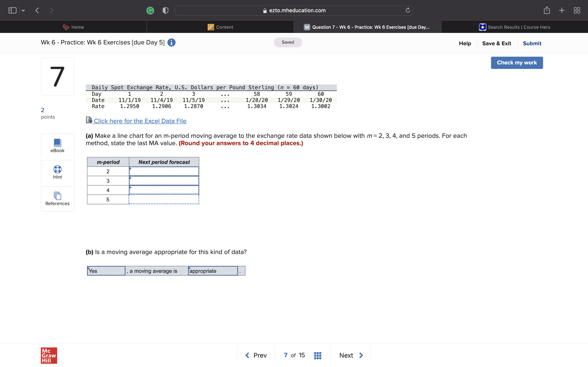Click the info icon beside the exercise title
Viewport: 588px width, 367px height.
coord(171,42)
